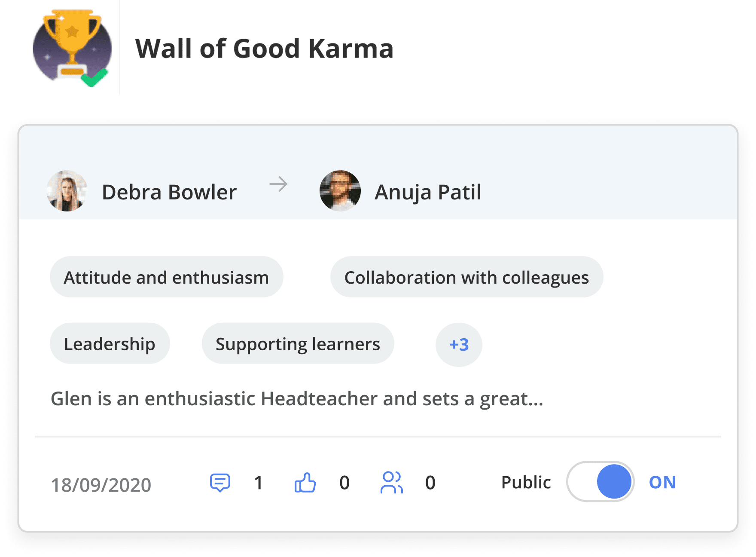756x557 pixels.
Task: Expand the truncated message about Glen
Action: tap(297, 399)
